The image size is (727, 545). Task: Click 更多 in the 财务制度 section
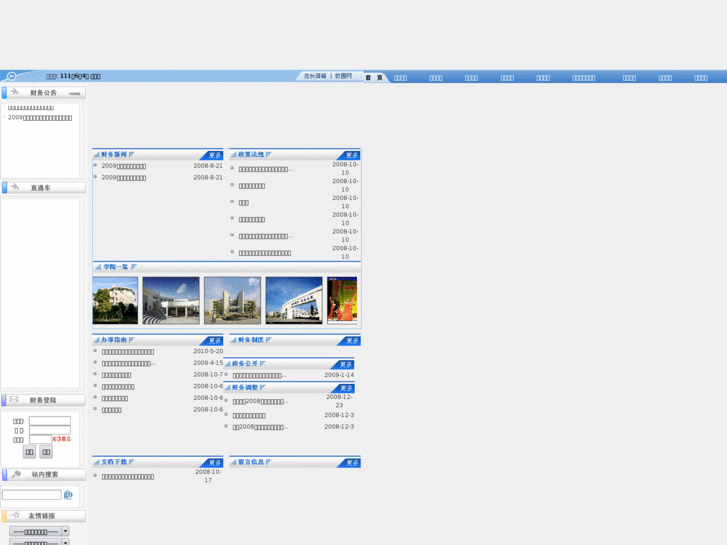[x=352, y=340]
